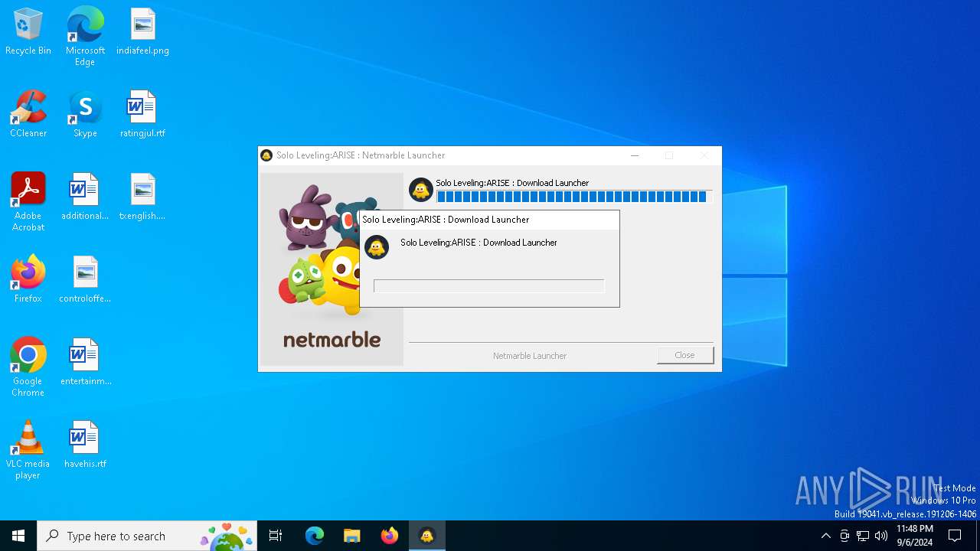The width and height of the screenshot is (980, 551).
Task: Open the Adobe Acrobat desktop shortcut
Action: [x=28, y=202]
